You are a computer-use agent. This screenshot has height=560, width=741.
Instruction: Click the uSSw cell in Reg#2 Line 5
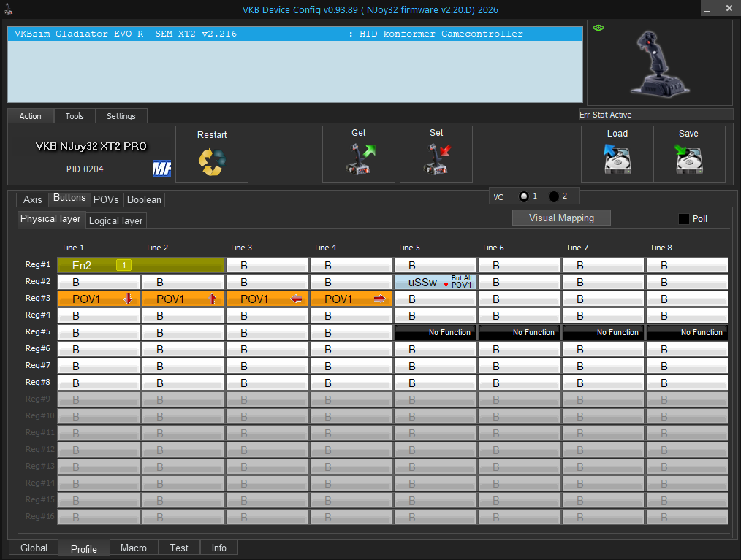click(435, 283)
